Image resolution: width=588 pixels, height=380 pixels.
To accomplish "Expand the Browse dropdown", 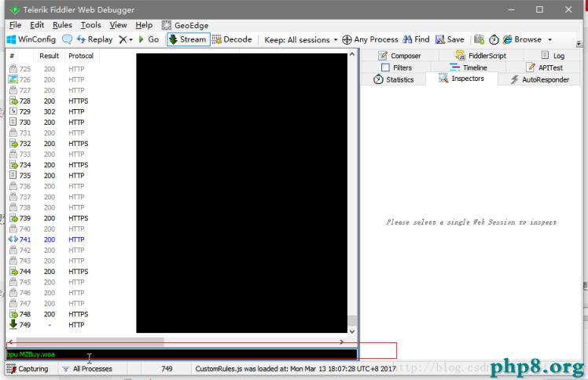I will [549, 39].
